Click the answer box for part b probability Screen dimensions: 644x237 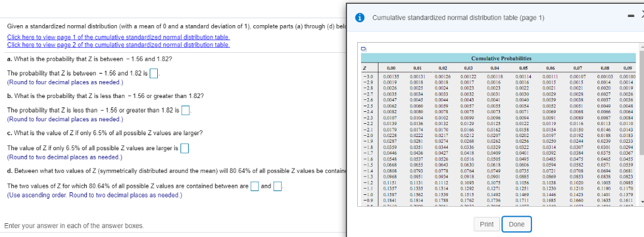click(x=186, y=111)
